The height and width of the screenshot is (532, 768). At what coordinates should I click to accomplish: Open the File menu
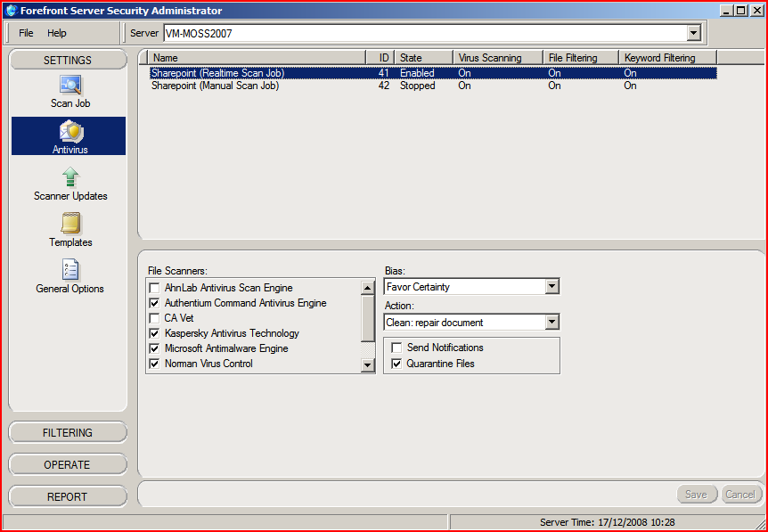(x=26, y=33)
